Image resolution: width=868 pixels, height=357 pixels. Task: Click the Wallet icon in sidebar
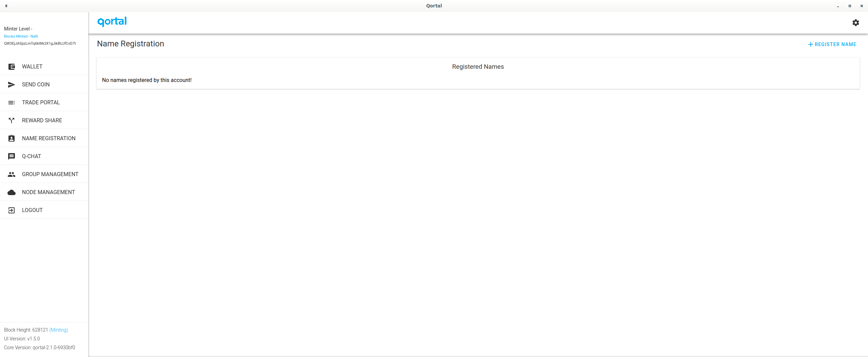[12, 67]
